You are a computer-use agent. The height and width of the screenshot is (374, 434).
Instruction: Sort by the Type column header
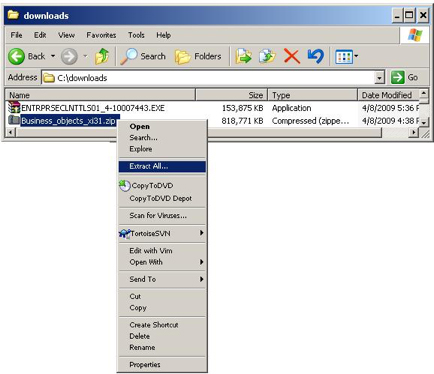click(x=313, y=95)
